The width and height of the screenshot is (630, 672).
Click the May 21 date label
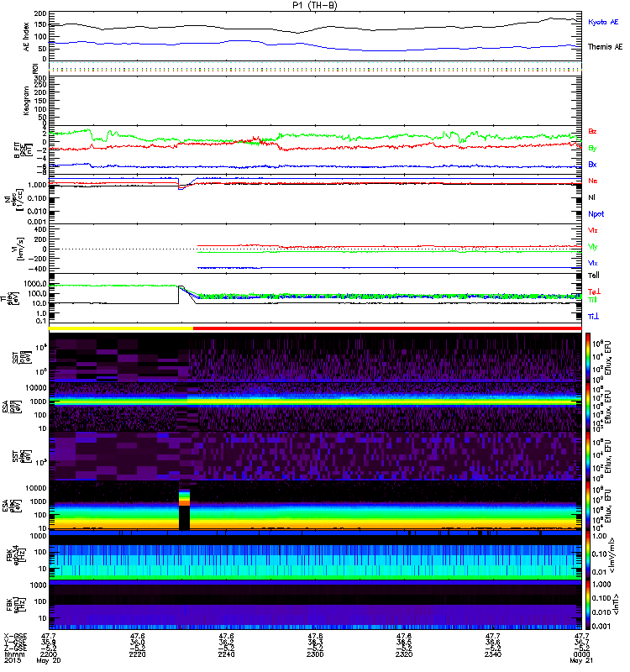pyautogui.click(x=581, y=661)
